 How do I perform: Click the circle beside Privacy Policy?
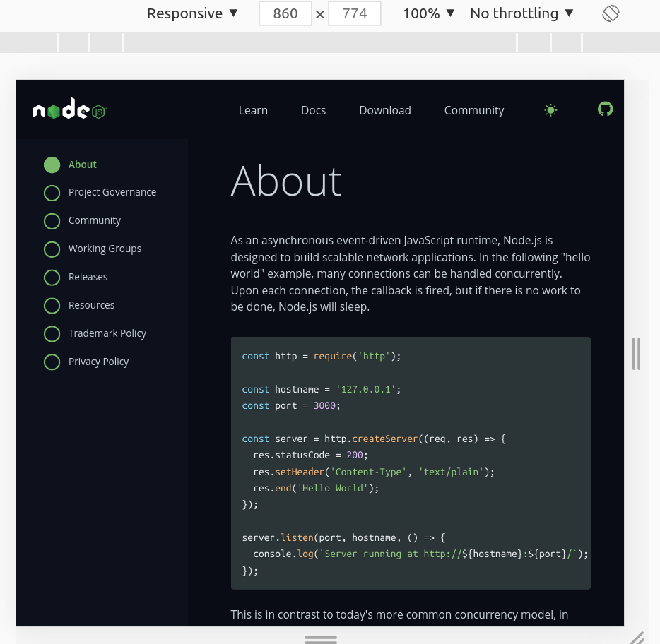(52, 362)
